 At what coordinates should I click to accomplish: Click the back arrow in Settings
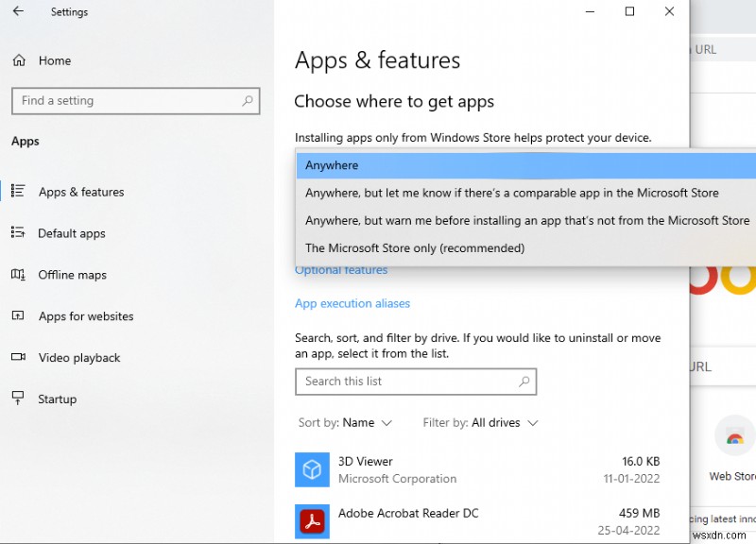click(x=17, y=11)
